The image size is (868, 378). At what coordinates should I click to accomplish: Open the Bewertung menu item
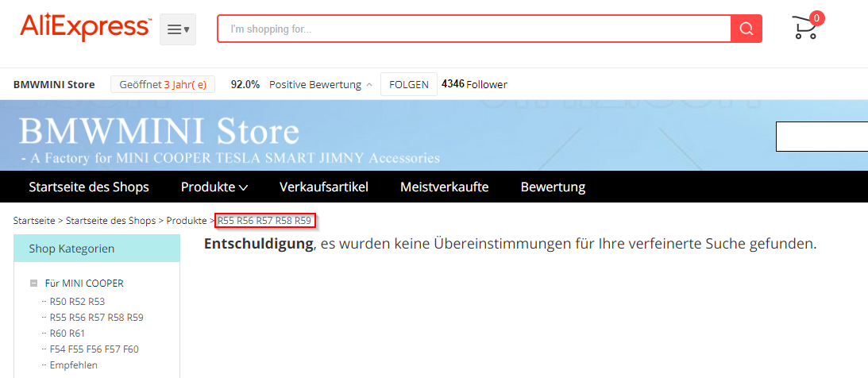pos(553,187)
